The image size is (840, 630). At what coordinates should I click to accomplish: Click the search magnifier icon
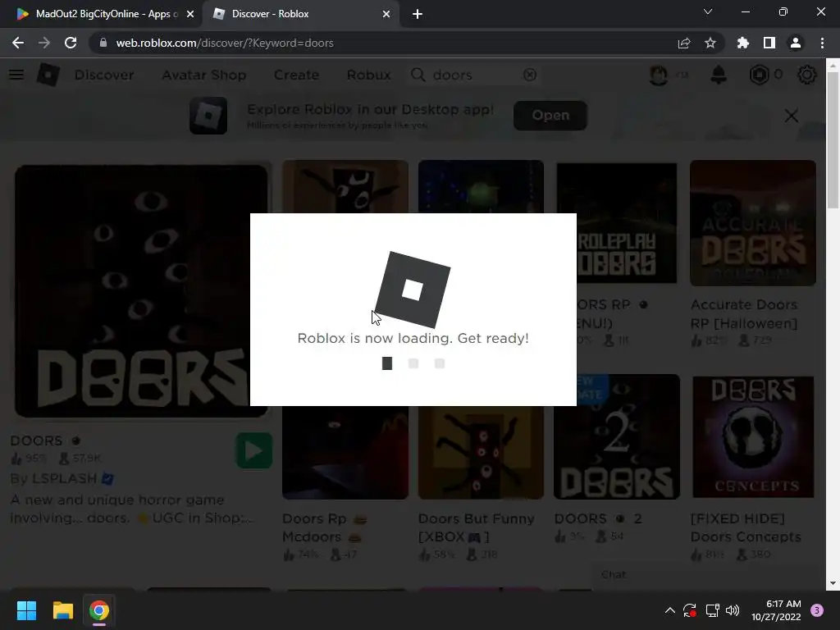point(418,75)
